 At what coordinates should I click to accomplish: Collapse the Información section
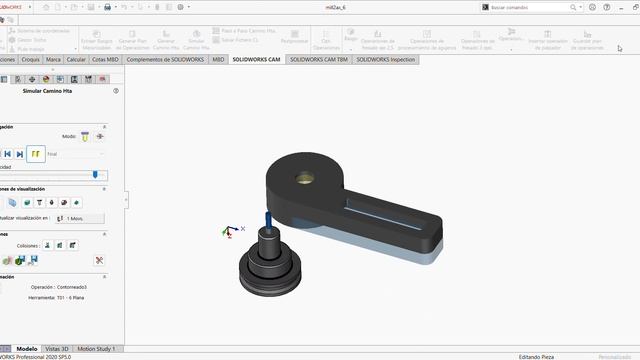click(104, 277)
